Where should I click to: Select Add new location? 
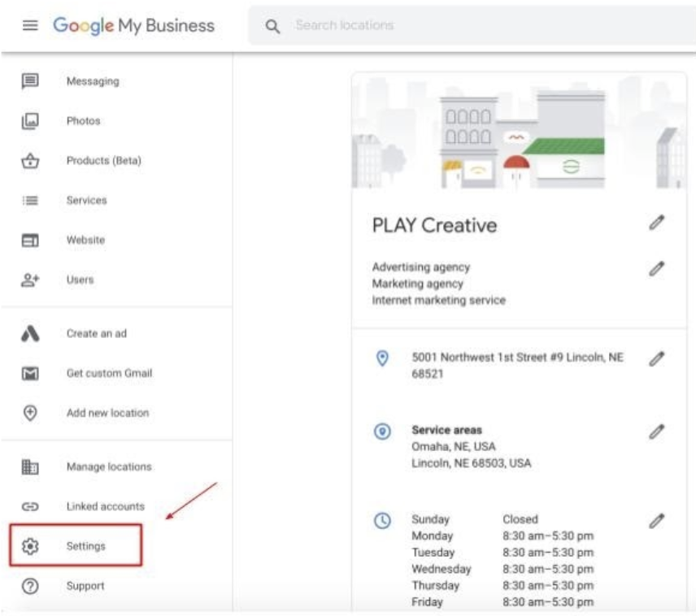(x=108, y=413)
